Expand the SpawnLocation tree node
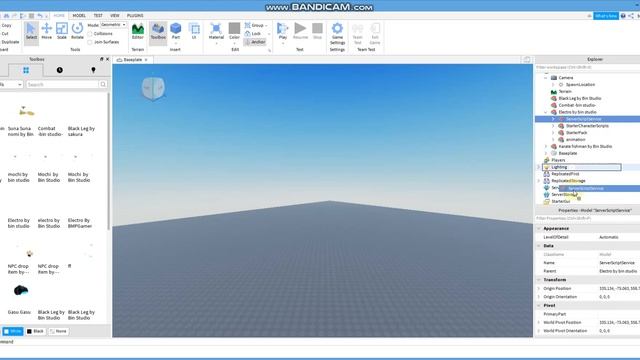The image size is (640, 360). 553,84
